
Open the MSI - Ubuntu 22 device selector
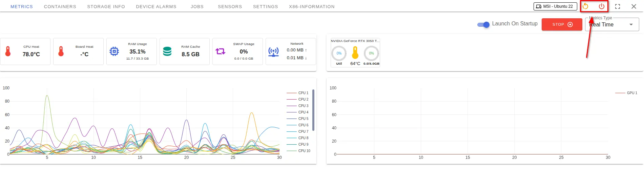tap(555, 6)
